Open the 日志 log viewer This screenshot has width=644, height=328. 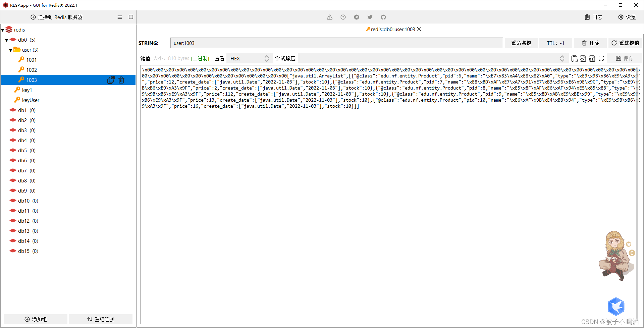click(x=594, y=17)
